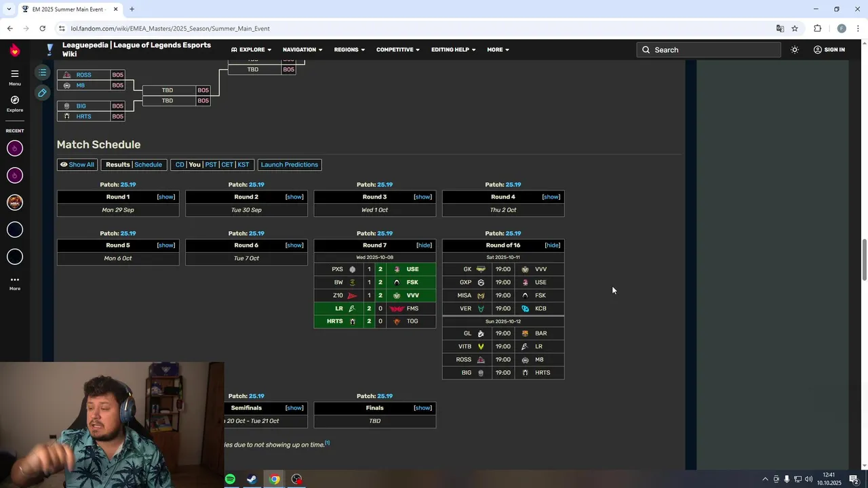
Task: Click the page vertical scrollbar thumb
Action: click(864, 260)
